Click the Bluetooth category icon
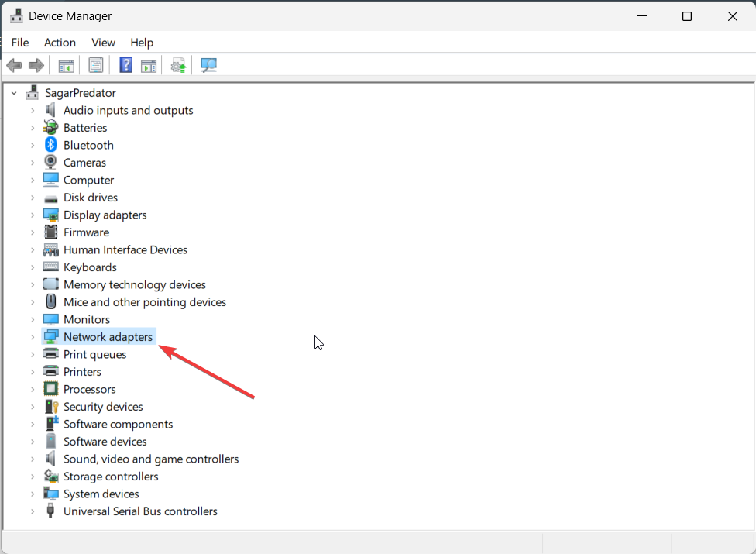 [50, 145]
